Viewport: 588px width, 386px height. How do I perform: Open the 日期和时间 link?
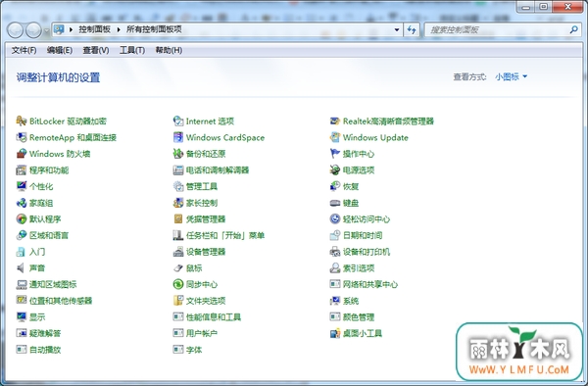363,235
